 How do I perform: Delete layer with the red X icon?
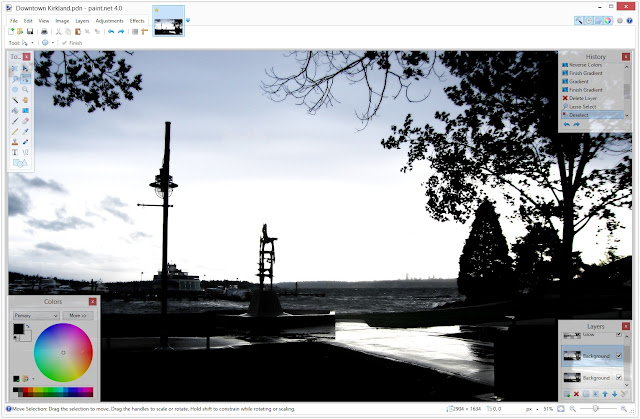click(x=576, y=394)
